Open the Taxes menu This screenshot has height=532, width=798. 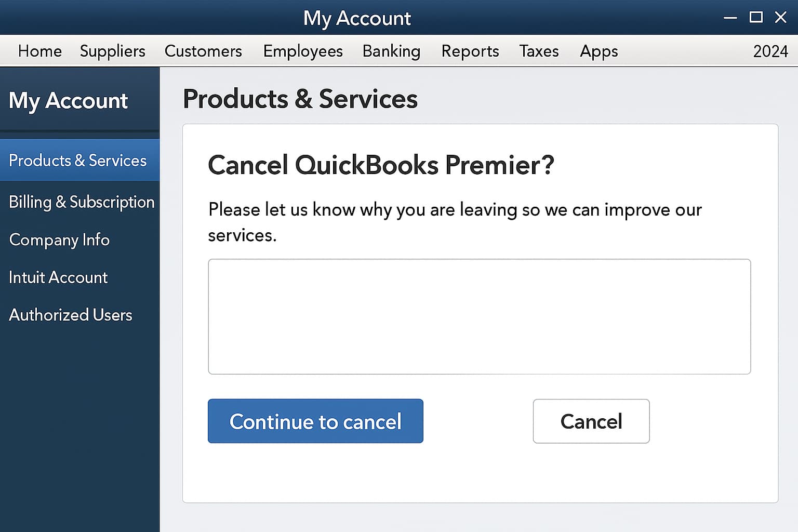(x=539, y=51)
